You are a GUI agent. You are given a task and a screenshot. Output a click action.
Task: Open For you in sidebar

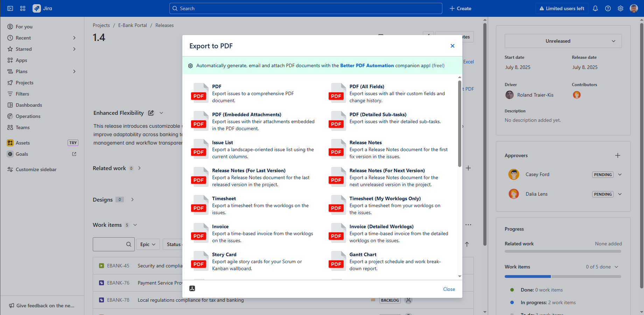point(42,27)
